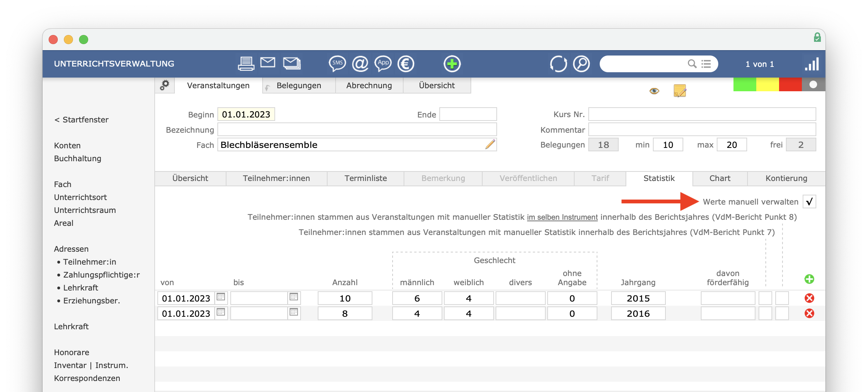Toggle the eye visibility icon
Viewport: 868px width, 392px height.
[x=654, y=91]
